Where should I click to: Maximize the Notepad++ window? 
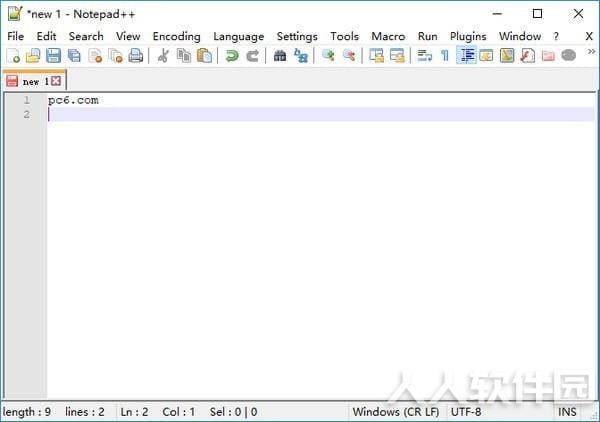tap(537, 14)
